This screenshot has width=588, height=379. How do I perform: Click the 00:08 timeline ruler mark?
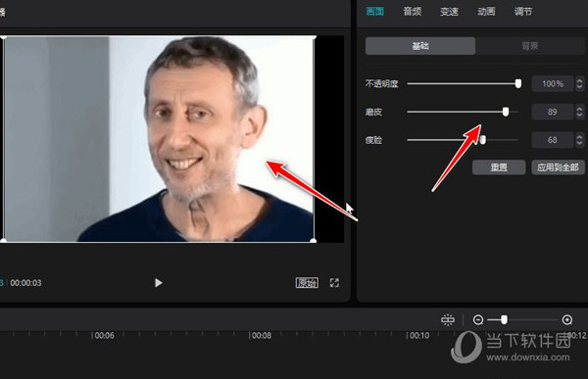[261, 336]
